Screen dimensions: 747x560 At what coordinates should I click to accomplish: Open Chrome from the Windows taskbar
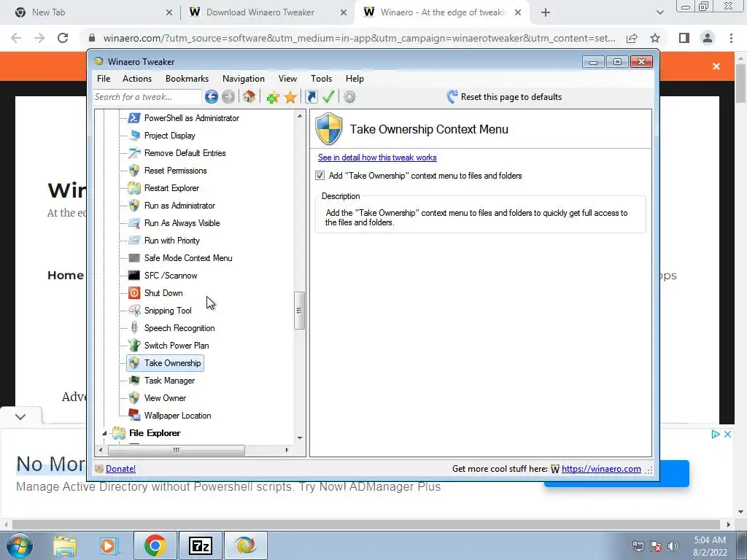155,545
